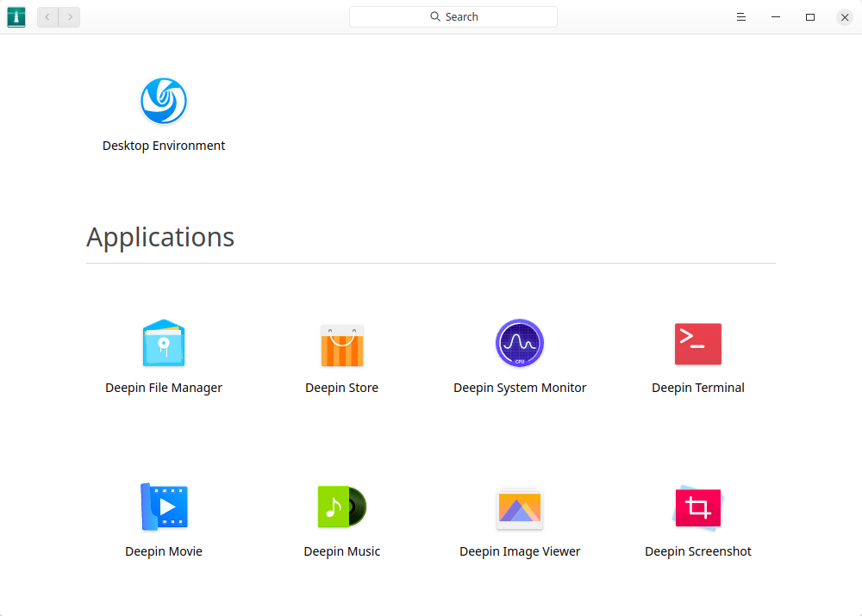Viewport: 862px width, 616px height.
Task: Open the Deepin Store shopping bag icon
Action: 342,345
